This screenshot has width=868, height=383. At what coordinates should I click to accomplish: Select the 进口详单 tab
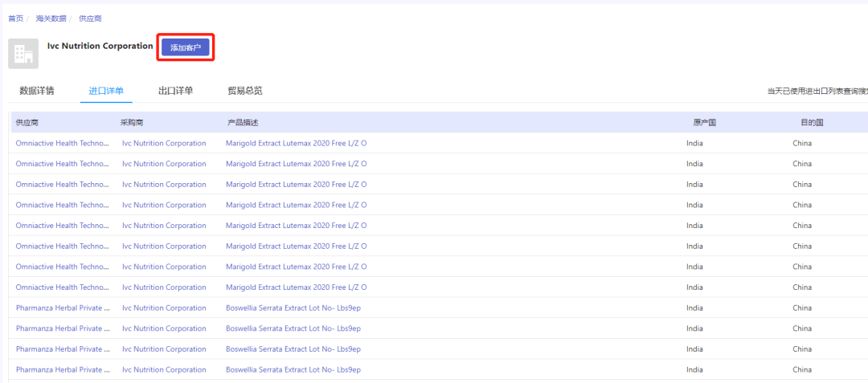coord(106,92)
